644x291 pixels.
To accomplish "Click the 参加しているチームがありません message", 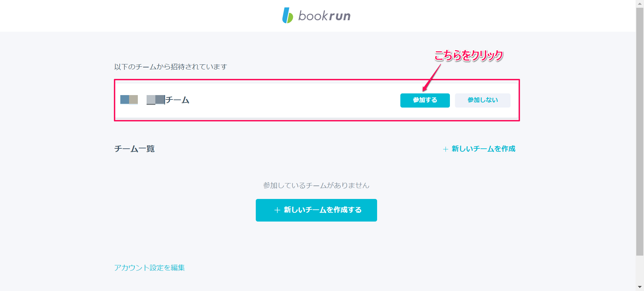I will (316, 185).
